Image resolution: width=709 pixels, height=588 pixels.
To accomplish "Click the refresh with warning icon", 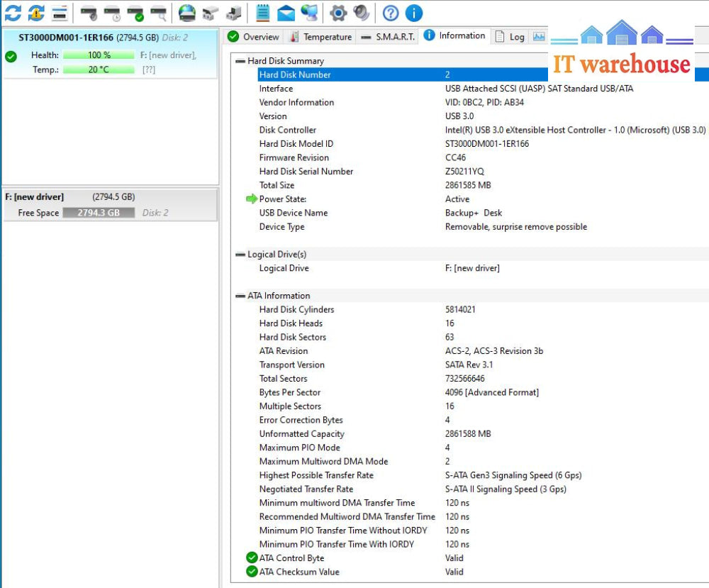I will tap(36, 13).
